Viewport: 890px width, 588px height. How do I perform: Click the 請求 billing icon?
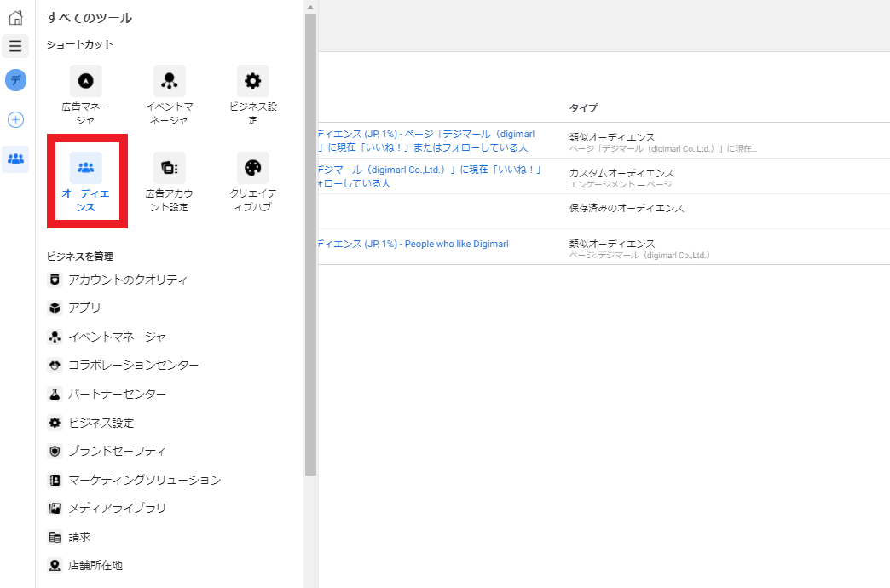[55, 537]
